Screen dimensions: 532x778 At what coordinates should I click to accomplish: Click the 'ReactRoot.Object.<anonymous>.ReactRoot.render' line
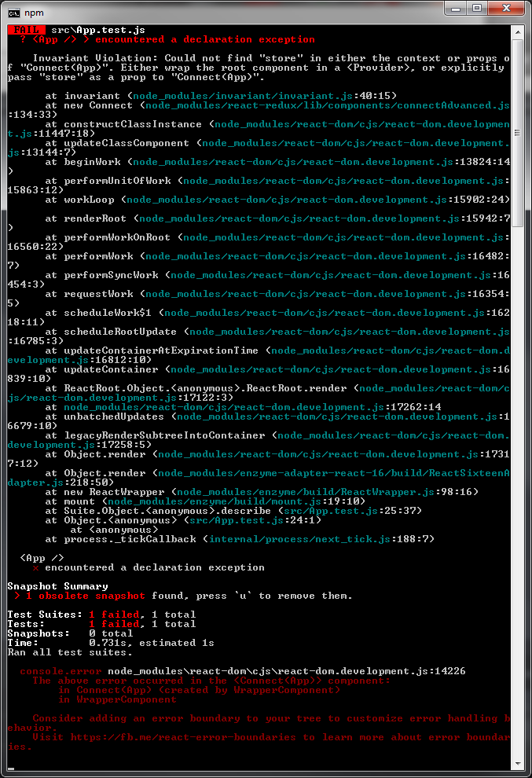[x=259, y=392]
